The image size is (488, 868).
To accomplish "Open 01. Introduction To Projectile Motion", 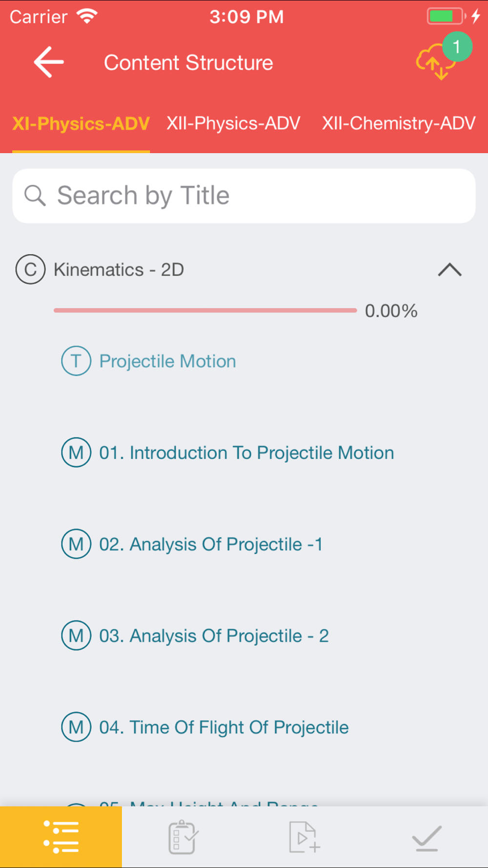I will (x=246, y=453).
